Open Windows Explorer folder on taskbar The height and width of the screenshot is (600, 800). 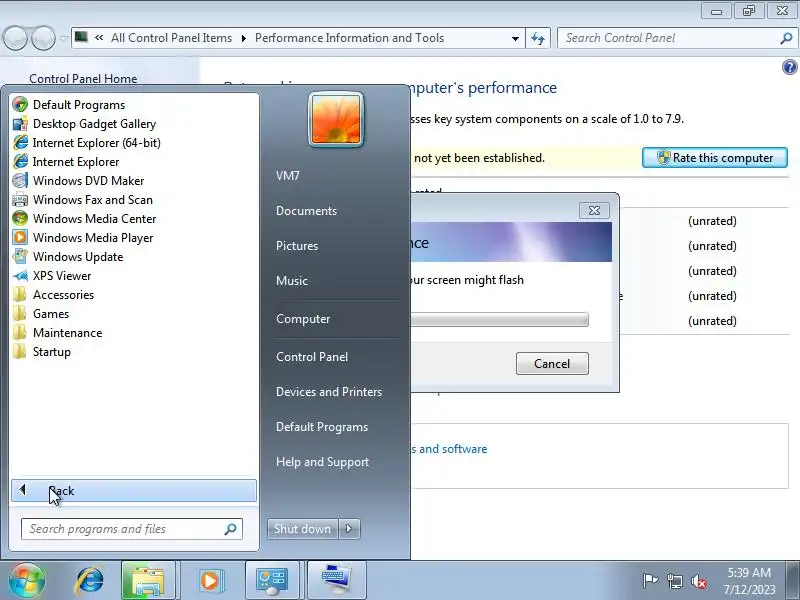click(x=148, y=581)
